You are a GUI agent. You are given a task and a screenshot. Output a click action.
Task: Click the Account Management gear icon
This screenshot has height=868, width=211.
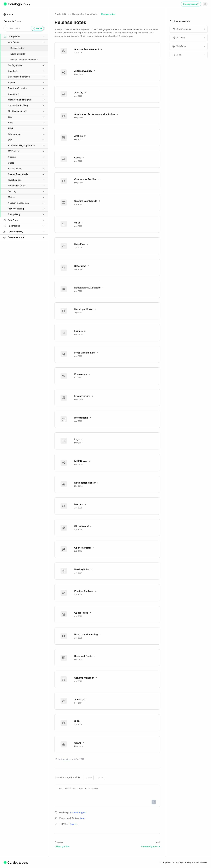coord(63,51)
